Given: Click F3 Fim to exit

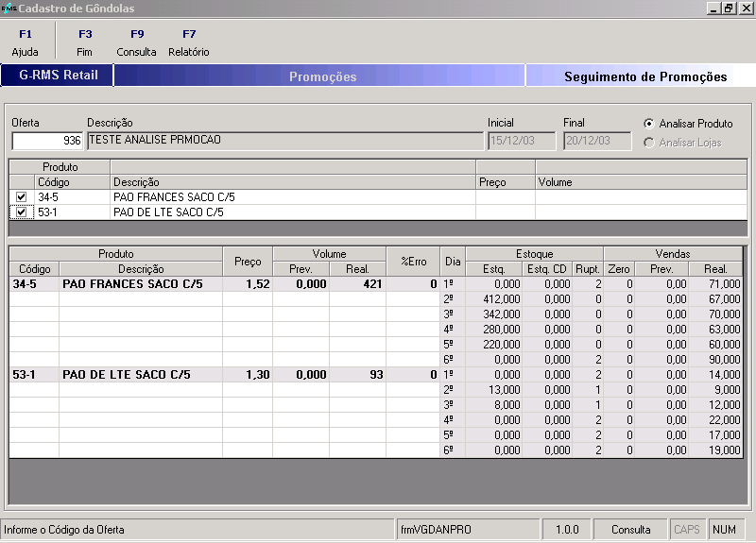Looking at the screenshot, I should (x=85, y=42).
